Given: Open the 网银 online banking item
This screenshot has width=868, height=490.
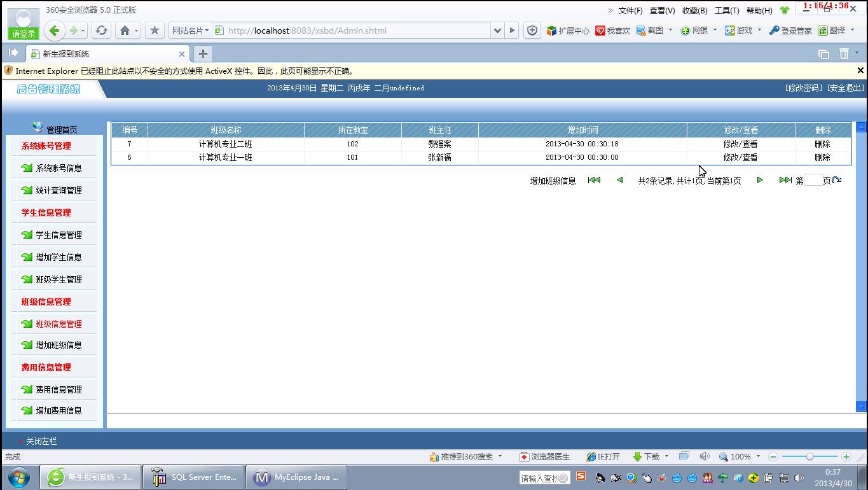Looking at the screenshot, I should click(x=694, y=31).
